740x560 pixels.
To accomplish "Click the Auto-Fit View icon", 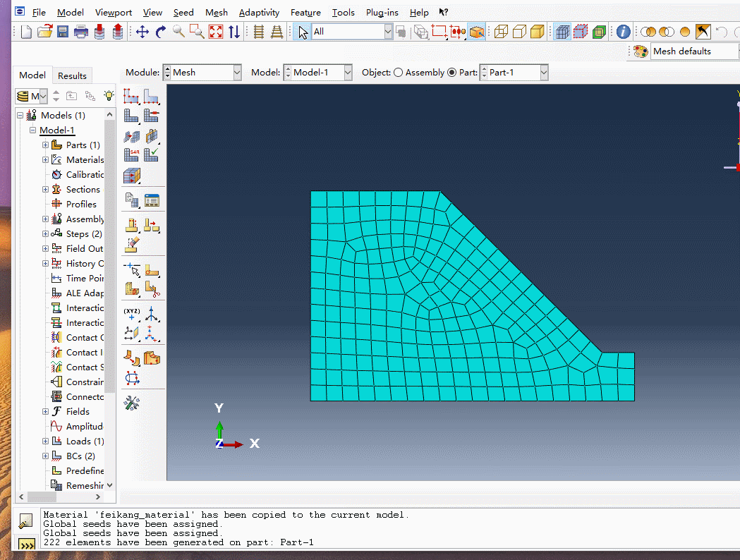I will (216, 32).
